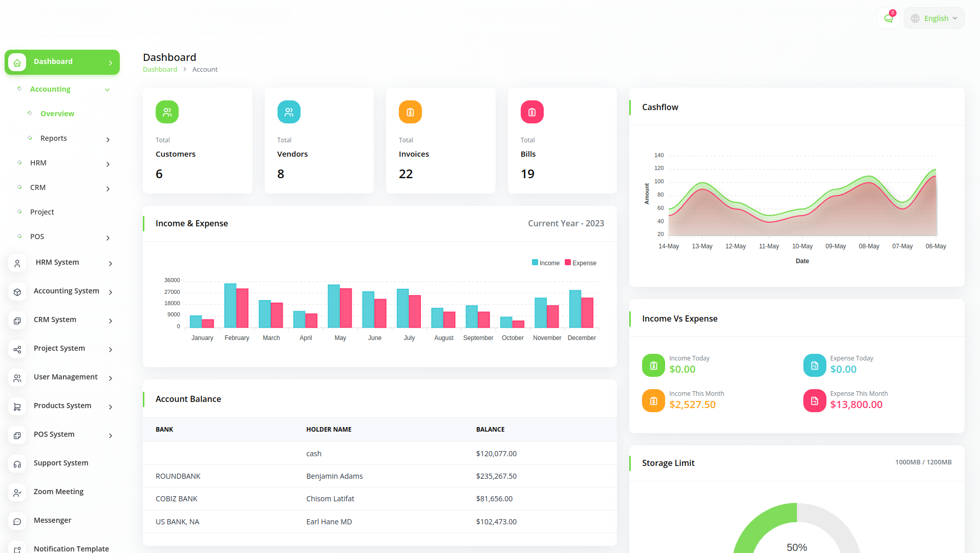This screenshot has width=980, height=553.
Task: Click the orange Income This Month icon
Action: (653, 401)
